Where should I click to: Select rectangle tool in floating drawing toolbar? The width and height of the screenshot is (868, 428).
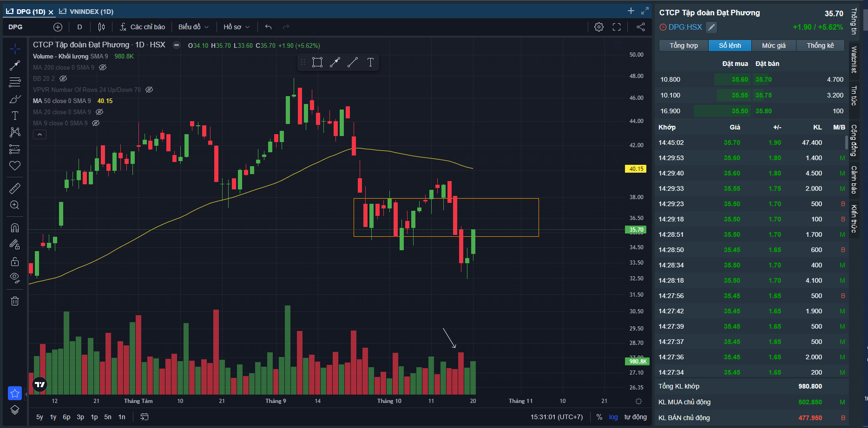pyautogui.click(x=317, y=62)
